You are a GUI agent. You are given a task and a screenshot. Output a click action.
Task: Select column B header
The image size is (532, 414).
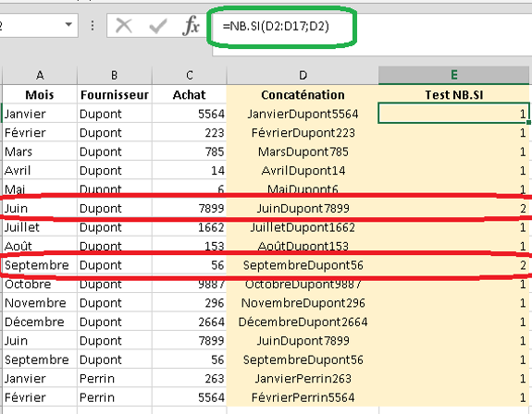coord(115,75)
